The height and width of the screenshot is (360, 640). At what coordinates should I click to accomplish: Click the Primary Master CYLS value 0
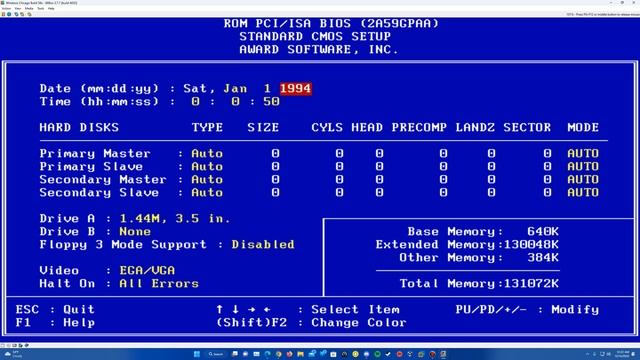[x=339, y=153]
